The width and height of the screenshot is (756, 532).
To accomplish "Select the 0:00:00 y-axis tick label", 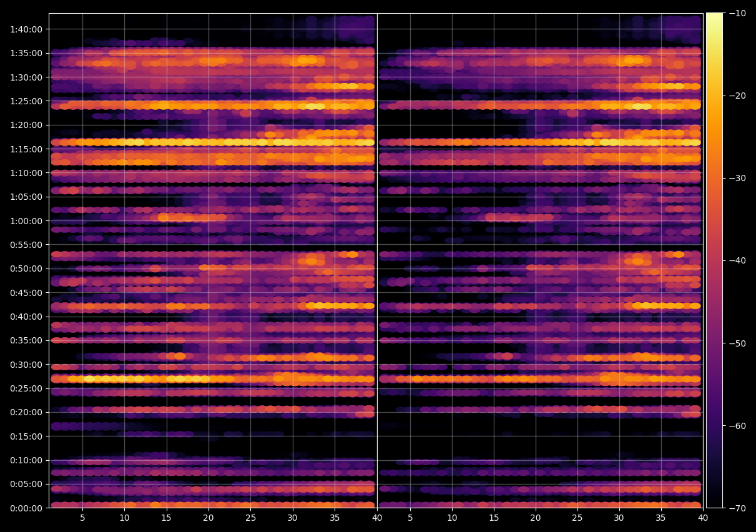I will coord(26,508).
